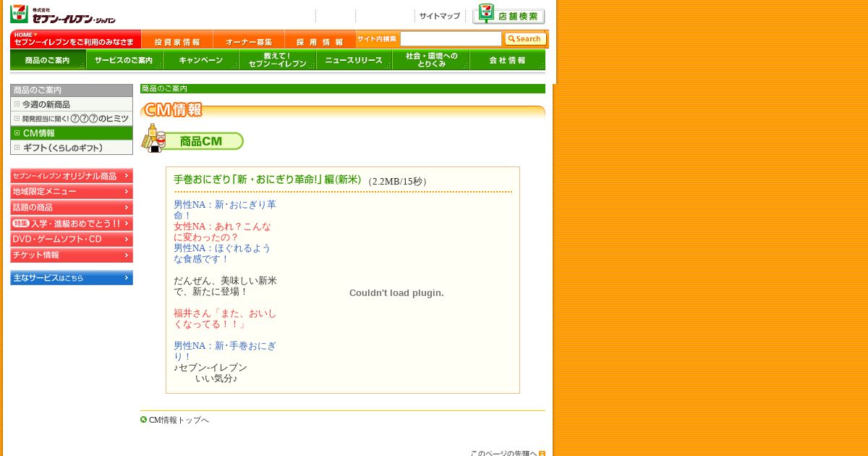Select the サービスのご案内 menu
Screen dimensions: 868x456
coord(124,60)
